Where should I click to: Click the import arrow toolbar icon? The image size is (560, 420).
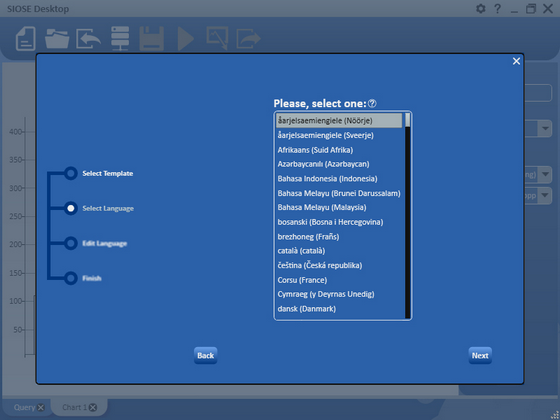[88, 39]
